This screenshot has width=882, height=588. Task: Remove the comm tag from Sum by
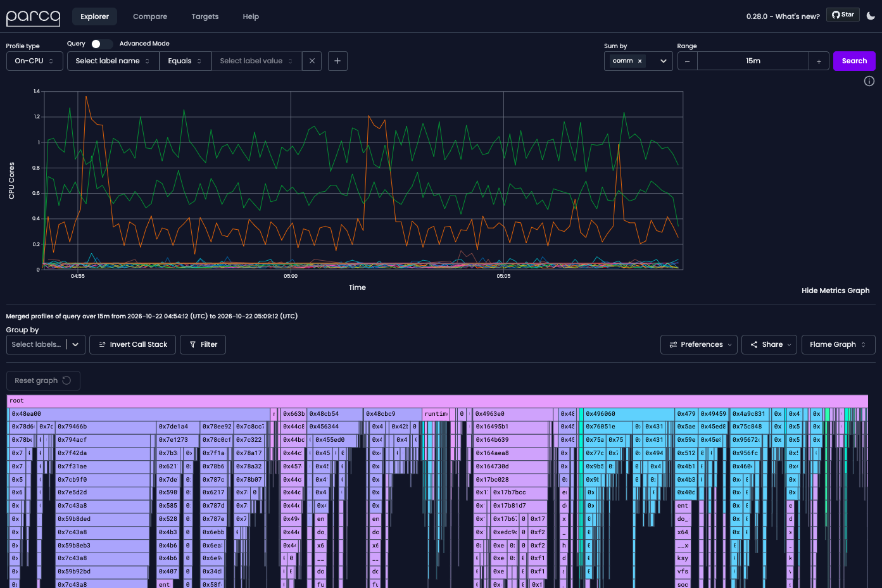click(639, 61)
